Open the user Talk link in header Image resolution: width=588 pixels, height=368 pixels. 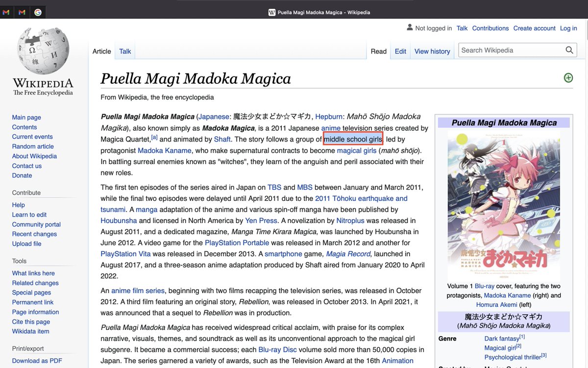pos(462,28)
